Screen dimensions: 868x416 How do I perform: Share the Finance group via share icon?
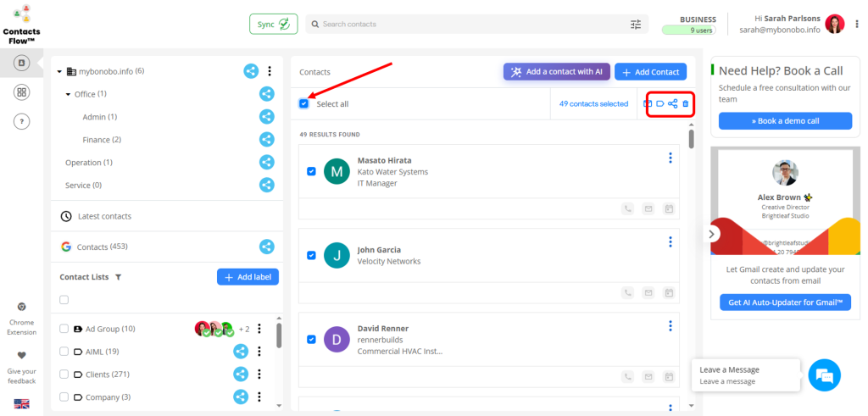pos(266,139)
